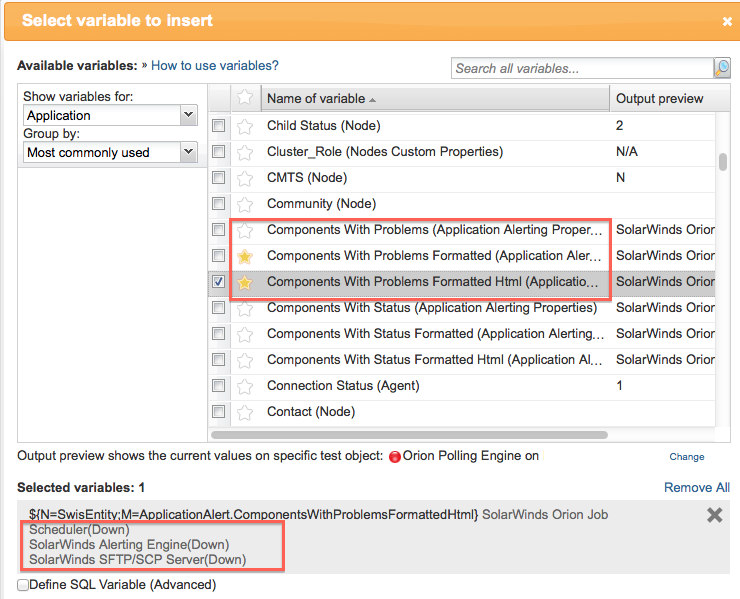Select Community (Node) row text
The width and height of the screenshot is (740, 599).
point(321,203)
